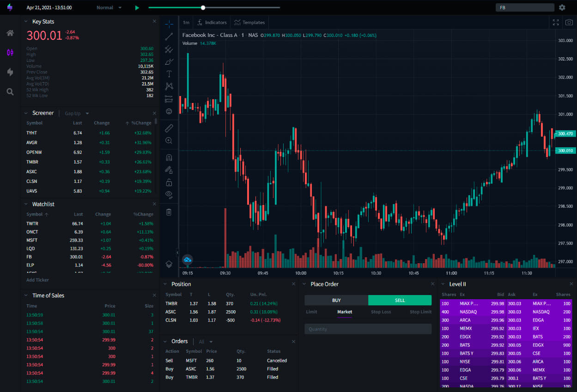Screen dimensions: 577x392
Task: Select the Measure ruler tool
Action: click(x=169, y=128)
